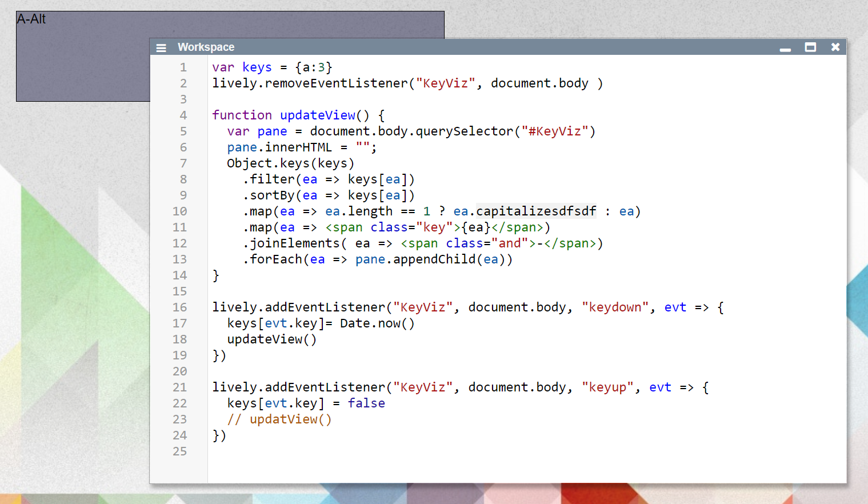
Task: Click line number 4 in the gutter
Action: click(183, 115)
